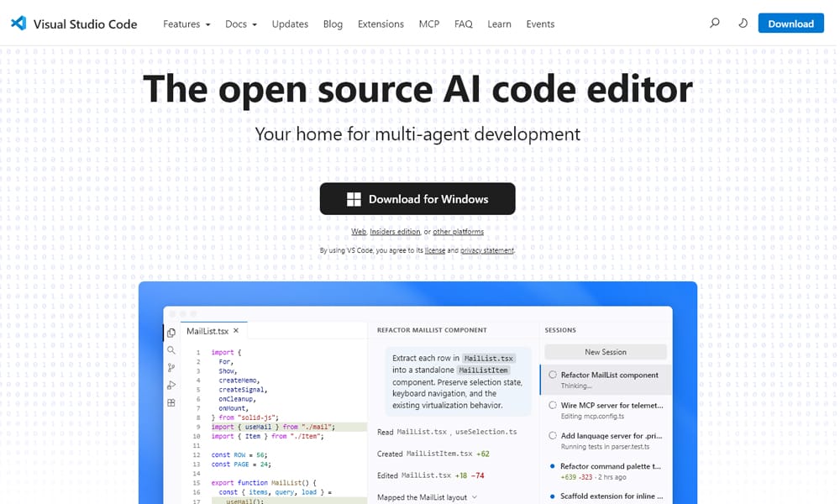Click the MailList.tsx code chip in prompt

point(488,359)
